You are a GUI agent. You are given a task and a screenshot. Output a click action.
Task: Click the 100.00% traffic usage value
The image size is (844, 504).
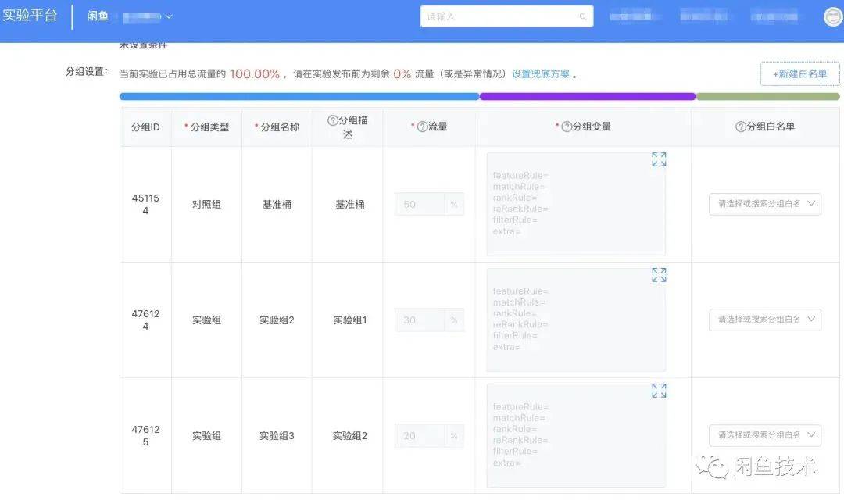pos(255,73)
